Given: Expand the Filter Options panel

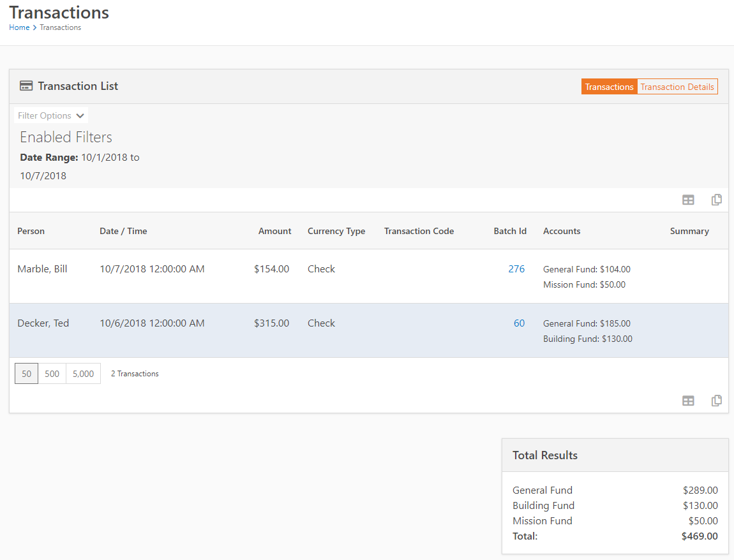Looking at the screenshot, I should click(51, 115).
